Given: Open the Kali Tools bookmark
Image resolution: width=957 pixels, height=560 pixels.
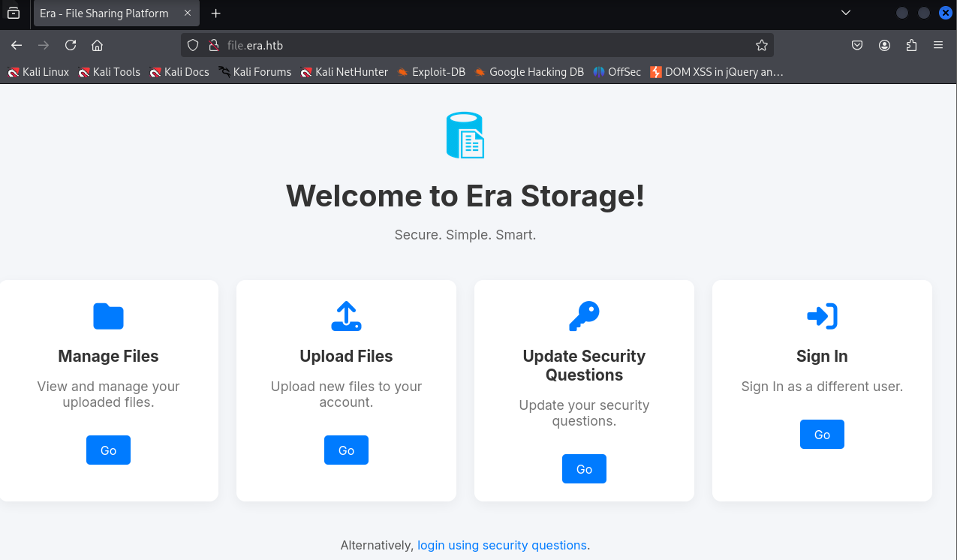Looking at the screenshot, I should click(x=110, y=72).
